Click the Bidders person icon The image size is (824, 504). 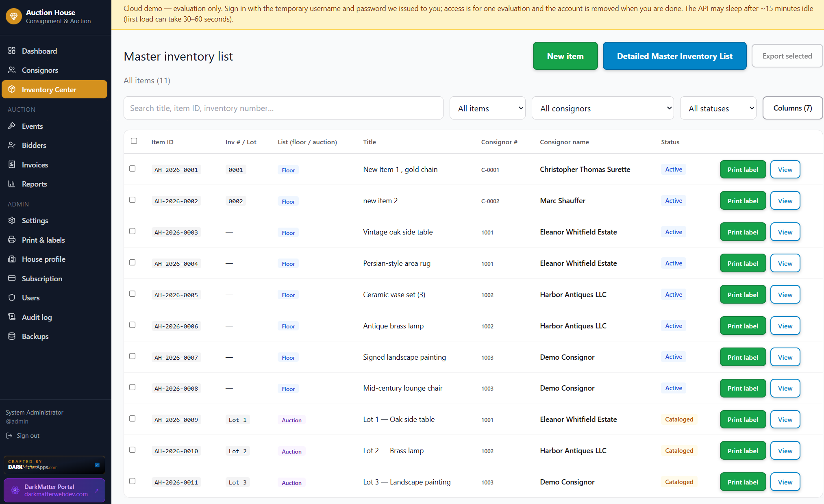coord(12,145)
